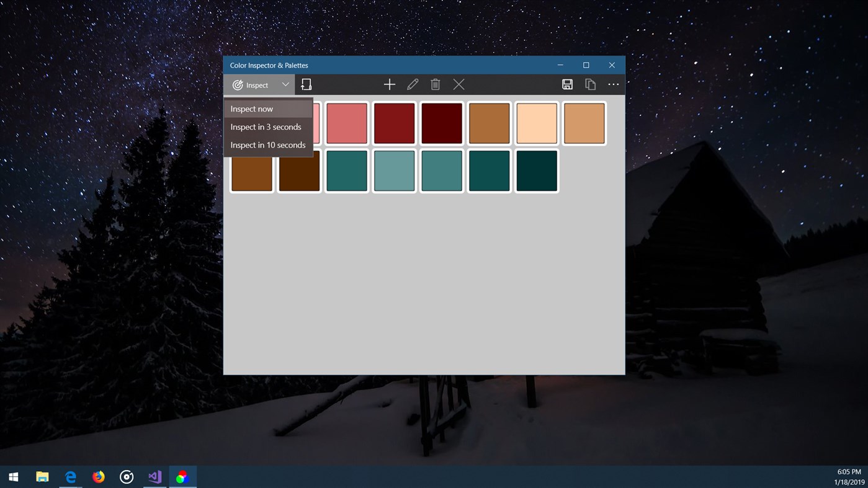Select the dark maroon color swatch
Image resolution: width=868 pixels, height=488 pixels.
coord(441,122)
